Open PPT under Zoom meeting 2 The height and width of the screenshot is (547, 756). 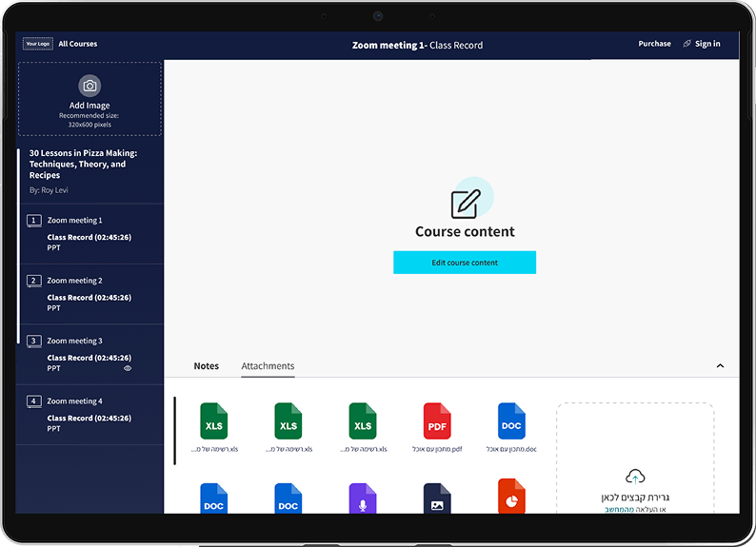point(53,308)
